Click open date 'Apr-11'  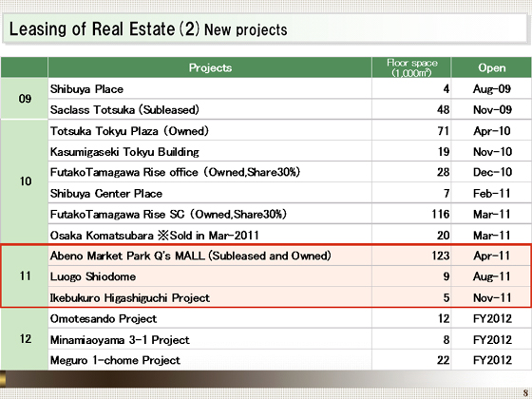(492, 256)
